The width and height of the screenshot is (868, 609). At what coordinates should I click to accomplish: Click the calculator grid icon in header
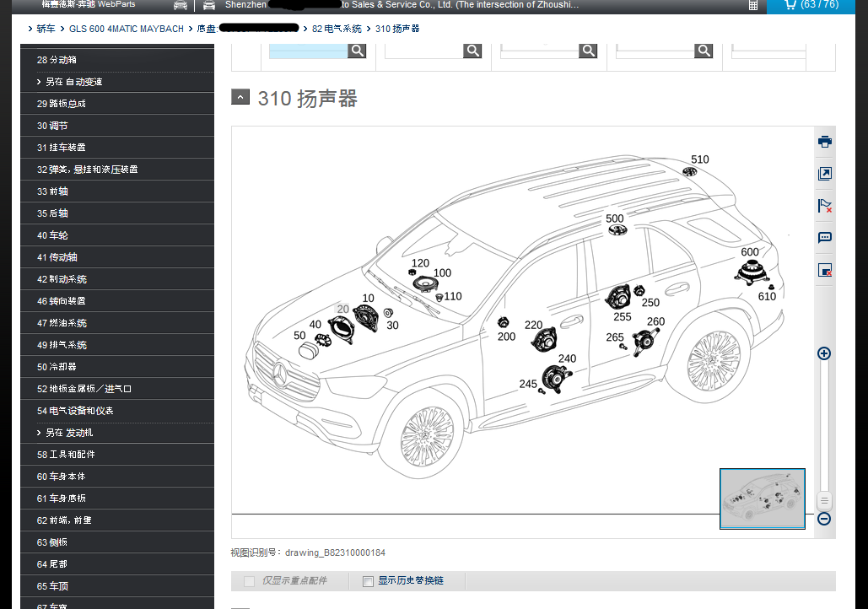(x=752, y=5)
